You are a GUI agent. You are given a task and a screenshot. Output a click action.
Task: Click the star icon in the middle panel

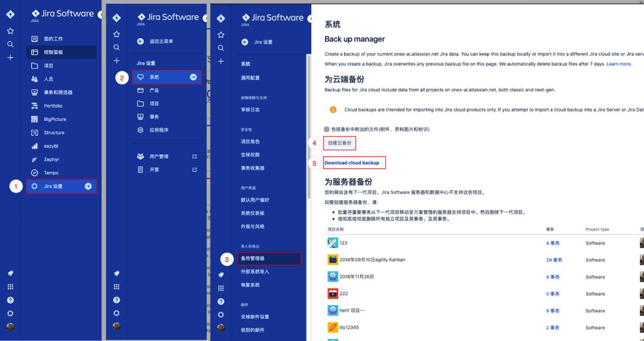click(x=117, y=34)
